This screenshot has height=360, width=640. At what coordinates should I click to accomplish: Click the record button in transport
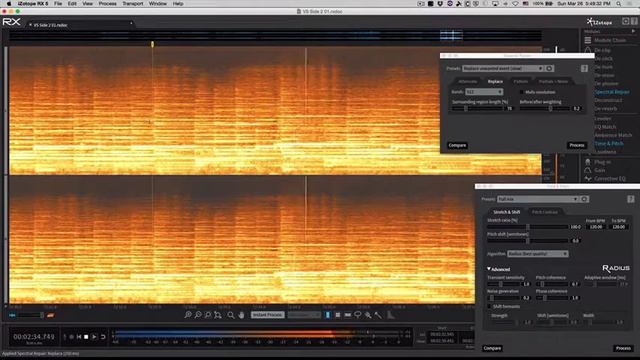click(x=71, y=337)
